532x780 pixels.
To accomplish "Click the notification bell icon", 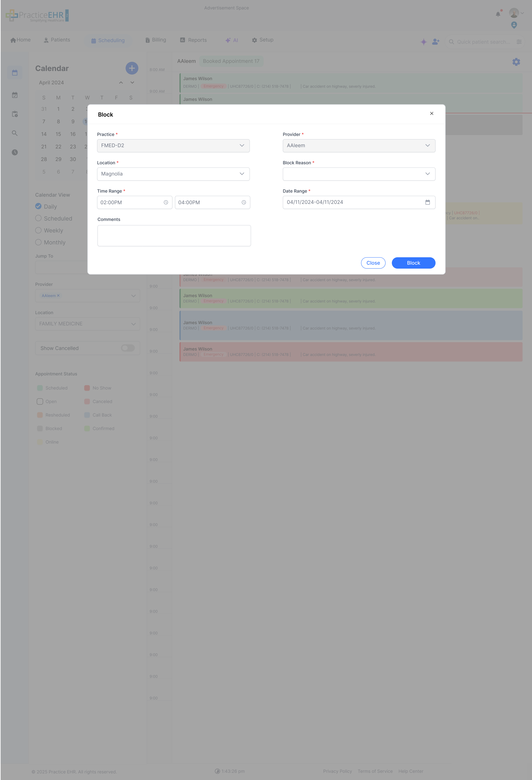I will pos(498,14).
